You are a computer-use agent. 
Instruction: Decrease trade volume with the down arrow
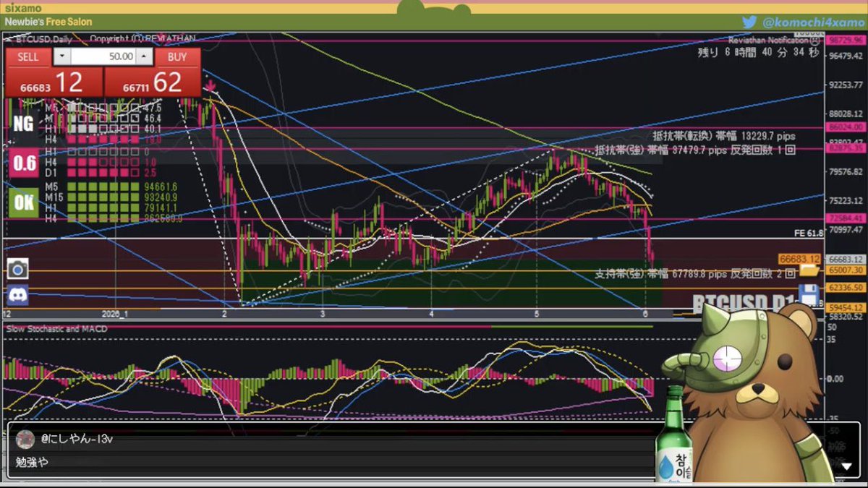[62, 56]
